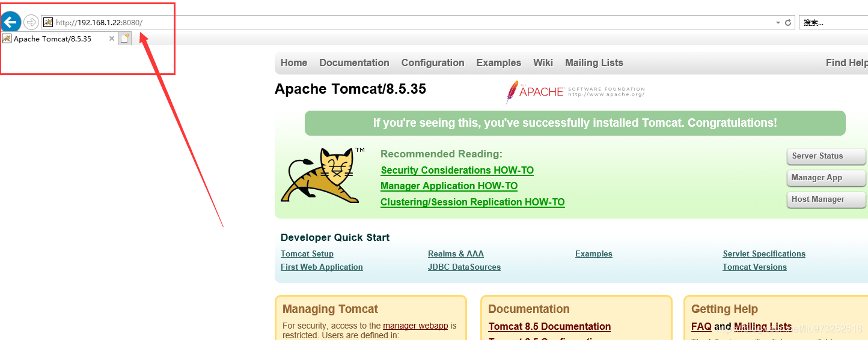Click the Server Status button
This screenshot has width=868, height=340.
coord(826,156)
